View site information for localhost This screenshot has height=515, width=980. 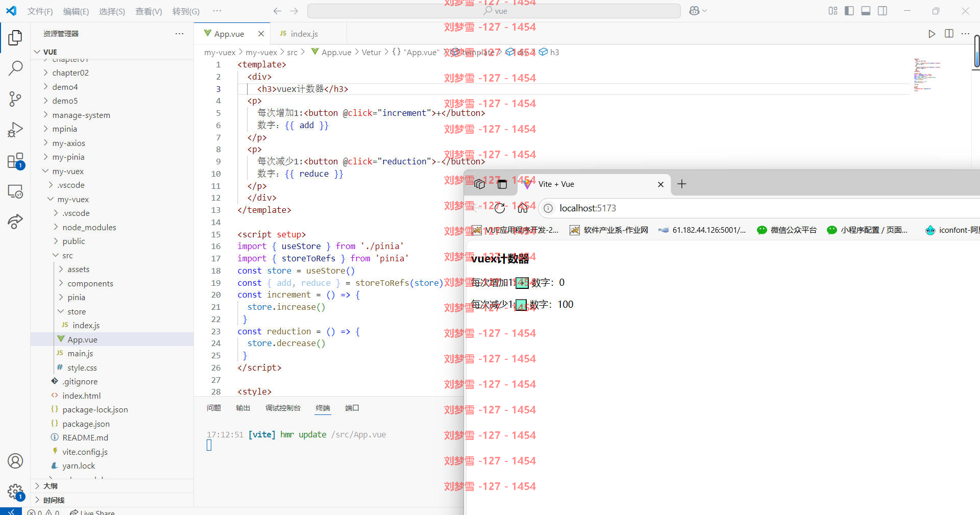click(x=548, y=208)
